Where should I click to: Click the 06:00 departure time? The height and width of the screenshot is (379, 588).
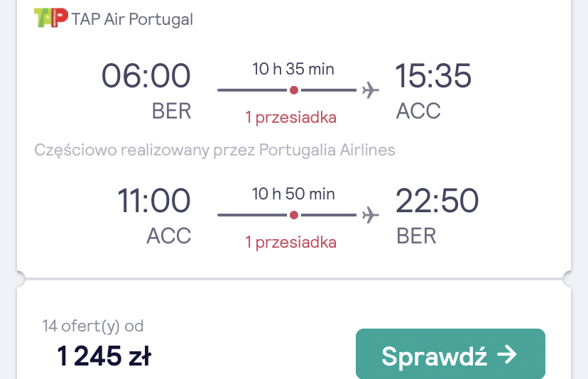coord(146,76)
